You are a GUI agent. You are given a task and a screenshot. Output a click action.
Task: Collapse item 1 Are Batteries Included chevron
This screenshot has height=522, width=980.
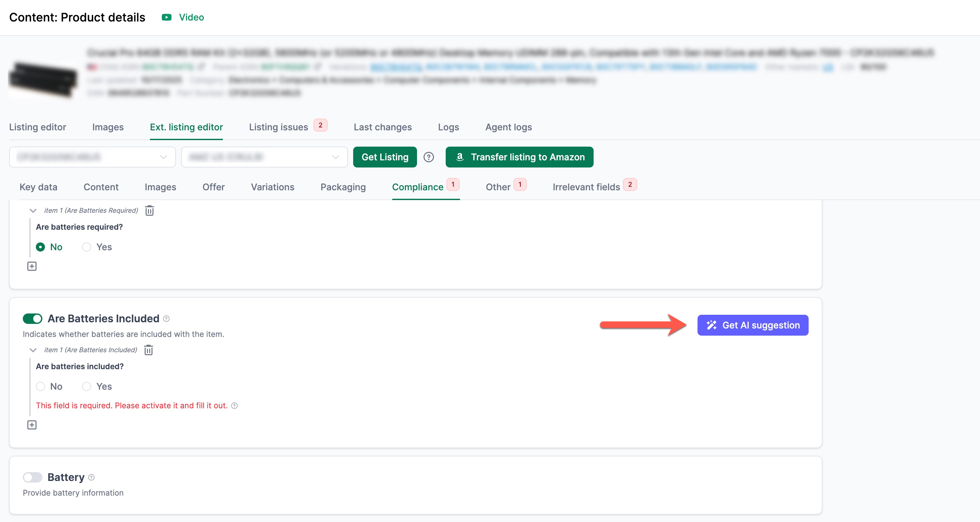pyautogui.click(x=33, y=350)
